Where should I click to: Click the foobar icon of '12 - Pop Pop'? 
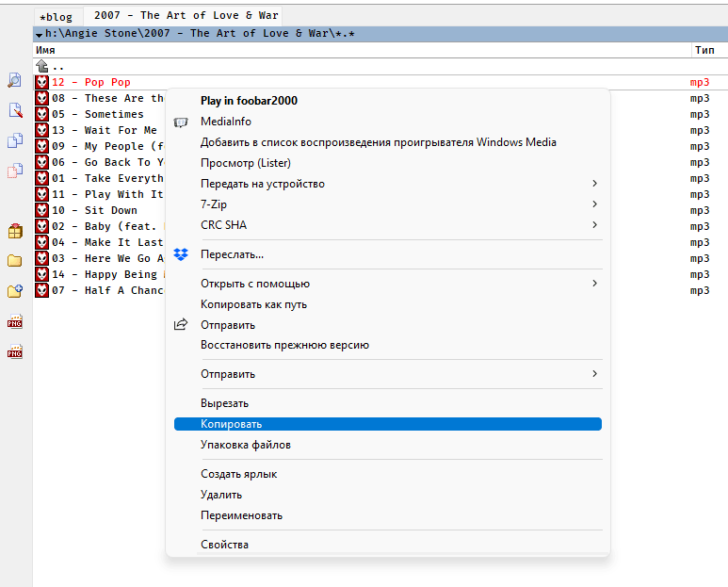point(41,82)
